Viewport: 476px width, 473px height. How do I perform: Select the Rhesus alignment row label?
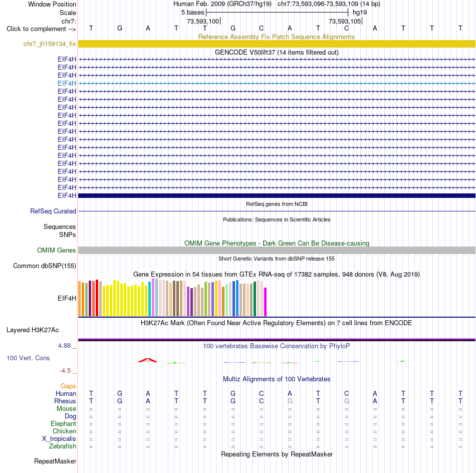pyautogui.click(x=65, y=401)
